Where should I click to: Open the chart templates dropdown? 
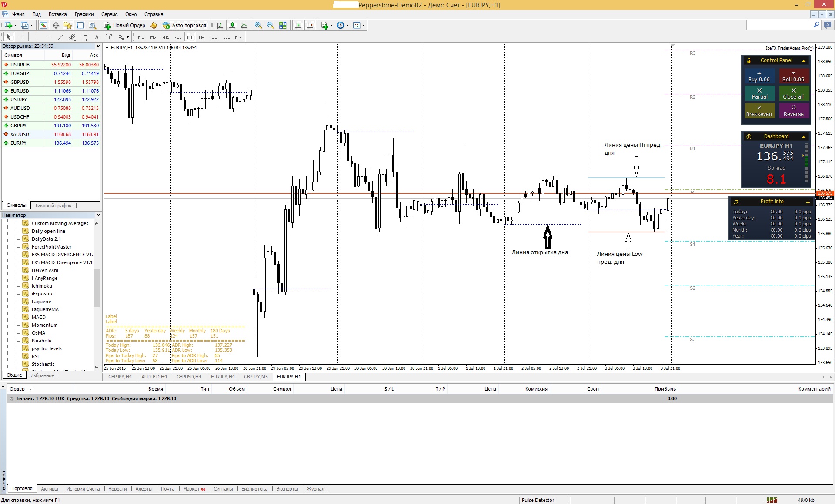point(359,25)
